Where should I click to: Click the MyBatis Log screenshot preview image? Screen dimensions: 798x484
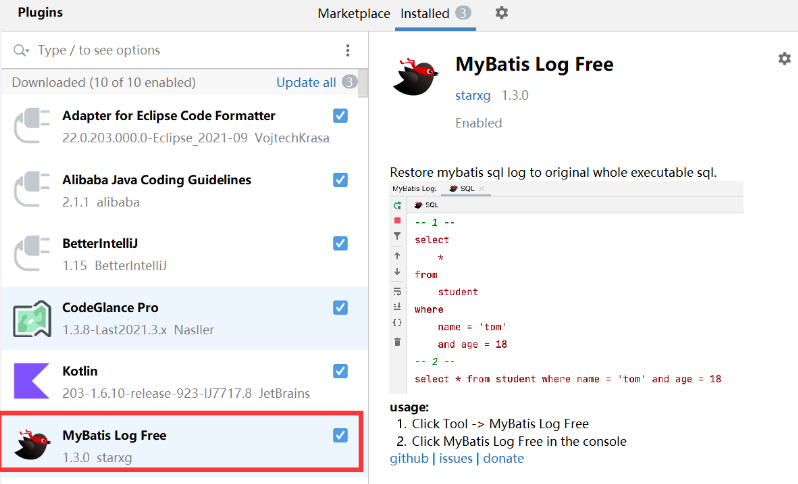[x=566, y=288]
